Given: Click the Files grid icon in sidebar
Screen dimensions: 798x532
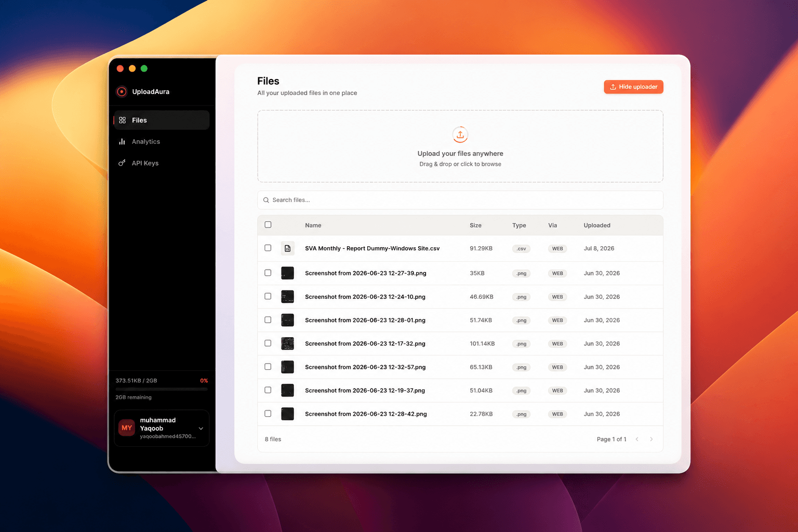Looking at the screenshot, I should point(122,120).
